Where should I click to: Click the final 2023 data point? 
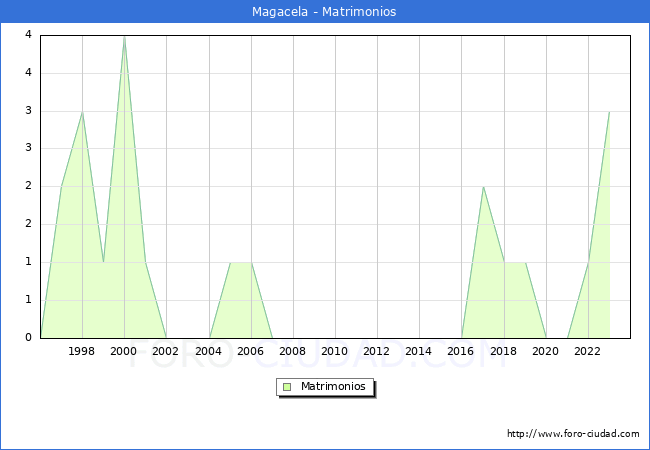click(609, 112)
